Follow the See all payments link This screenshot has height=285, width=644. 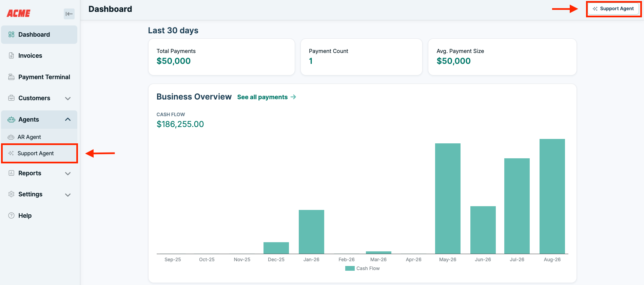267,97
